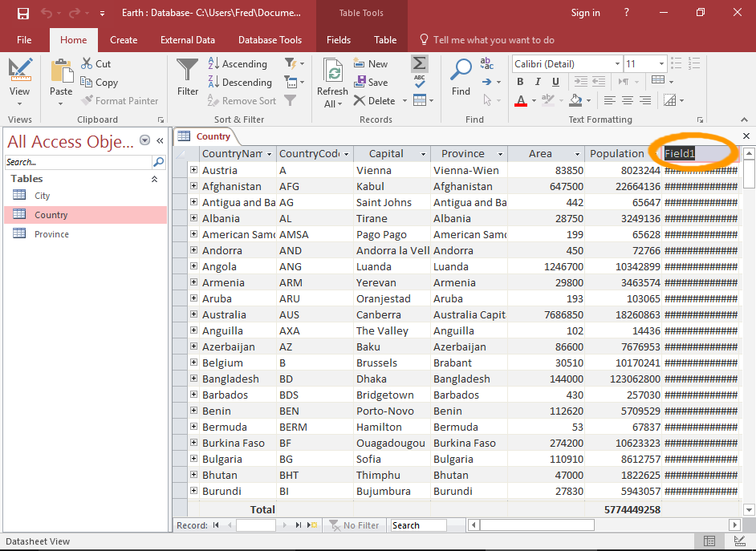Click the Totals sigma icon

(419, 64)
